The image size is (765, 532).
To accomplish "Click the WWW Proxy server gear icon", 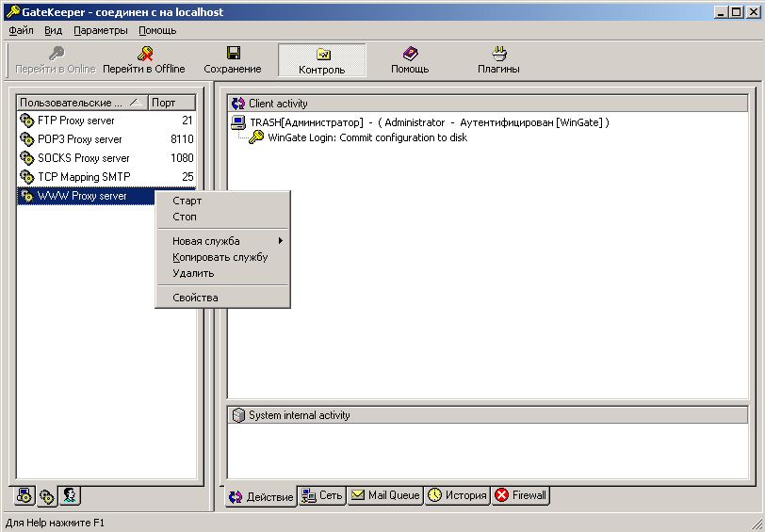I will (x=26, y=196).
